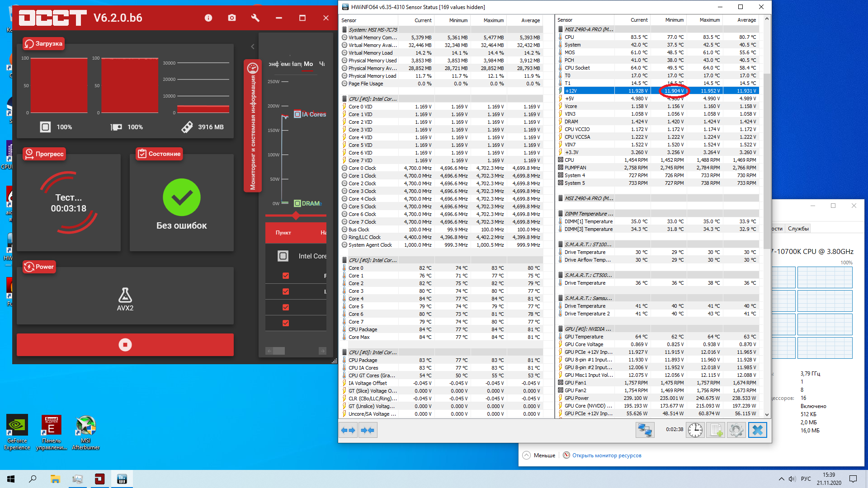Uncheck the second red checkbox in list
Screen dimensions: 868x488
pos(286,291)
